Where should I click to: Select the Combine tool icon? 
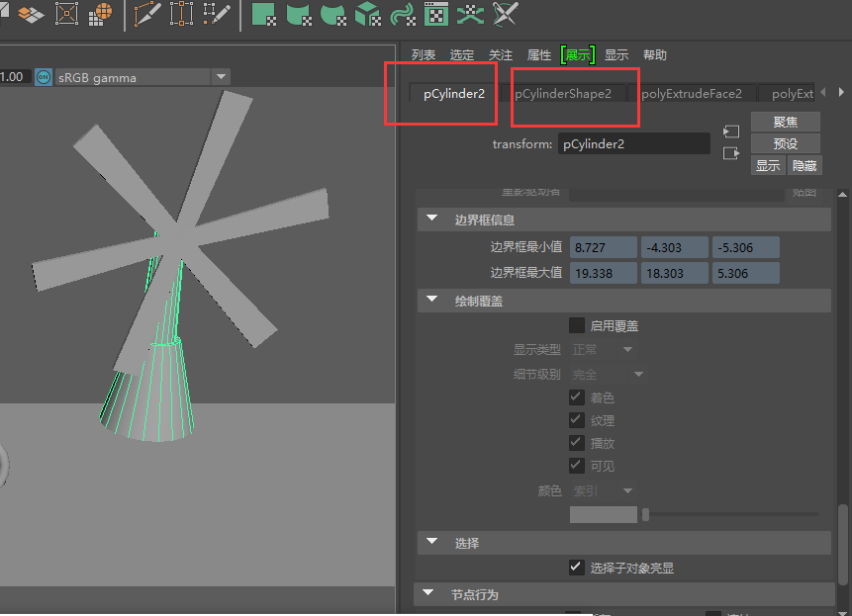pos(265,14)
